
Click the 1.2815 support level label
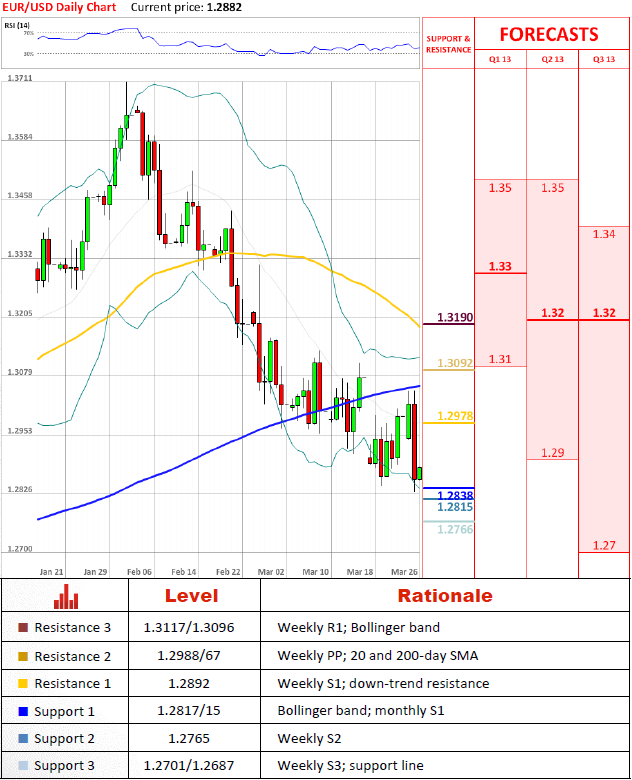(455, 507)
